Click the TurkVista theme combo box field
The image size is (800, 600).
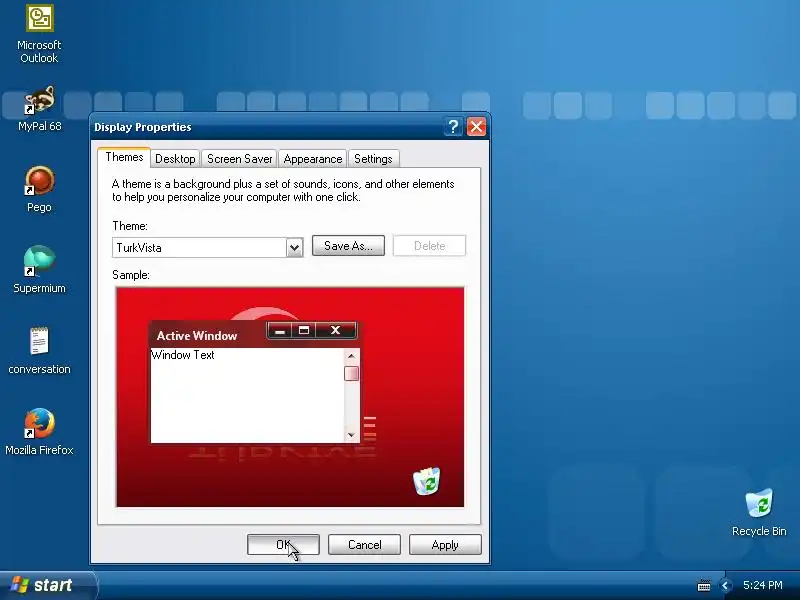[x=208, y=247]
